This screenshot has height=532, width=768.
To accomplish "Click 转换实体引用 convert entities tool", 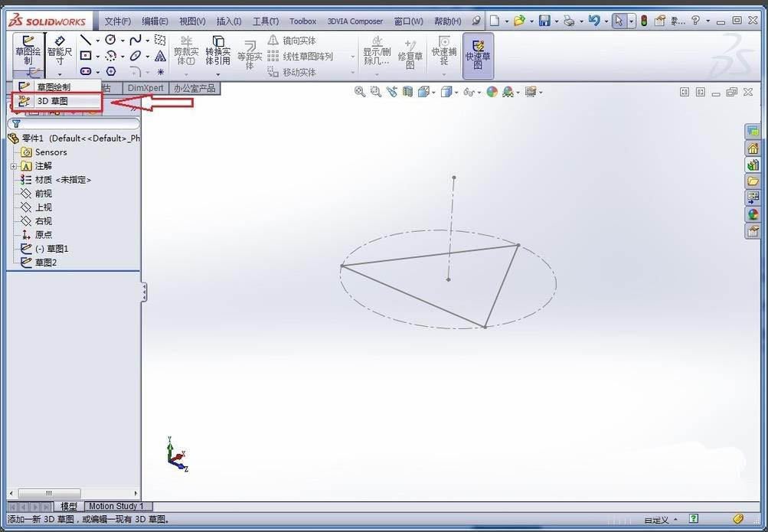I will [217, 51].
